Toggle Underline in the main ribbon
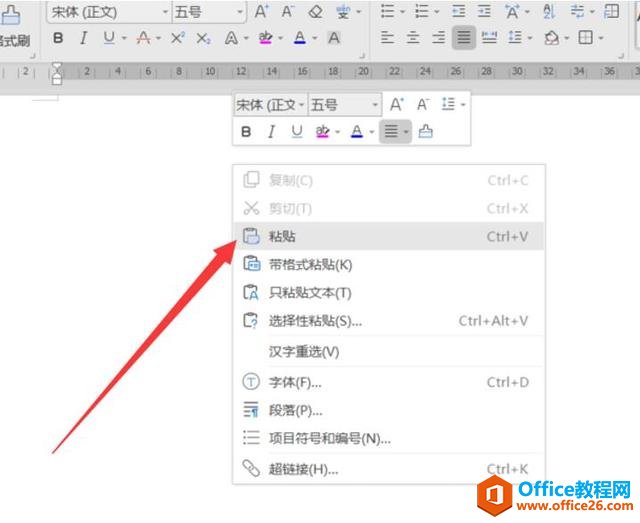This screenshot has width=640, height=523. point(109,38)
